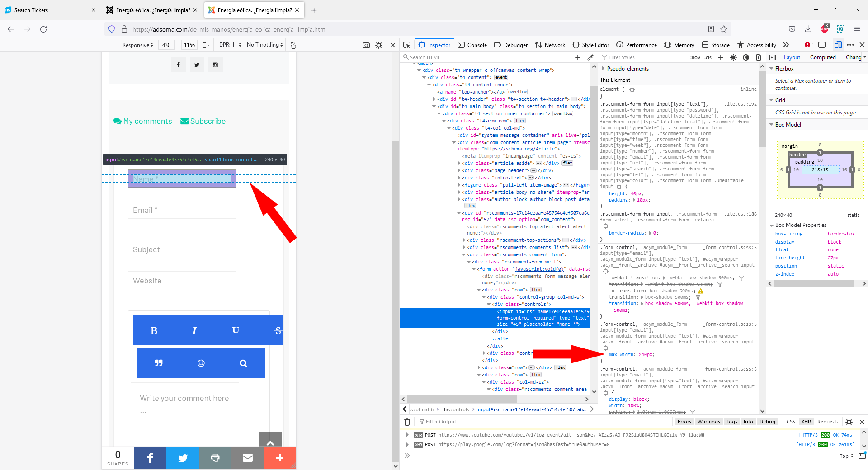
Task: Click the Bold formatting button in comment editor
Action: 154,330
